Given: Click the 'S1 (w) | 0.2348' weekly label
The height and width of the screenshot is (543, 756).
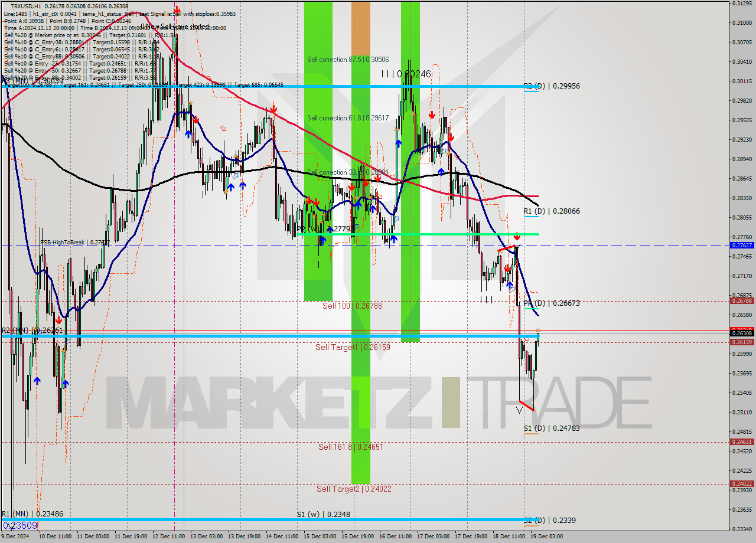Looking at the screenshot, I should 323,515.
